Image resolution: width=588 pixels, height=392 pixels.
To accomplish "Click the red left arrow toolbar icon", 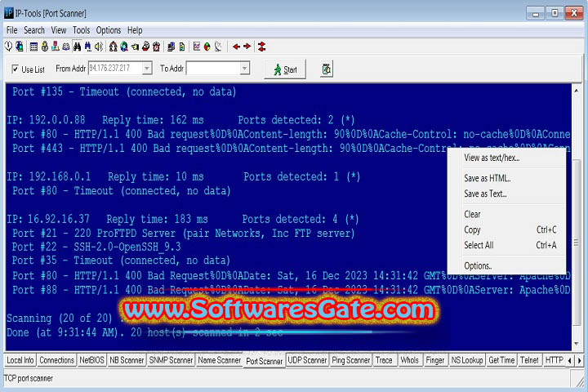I will click(x=236, y=47).
